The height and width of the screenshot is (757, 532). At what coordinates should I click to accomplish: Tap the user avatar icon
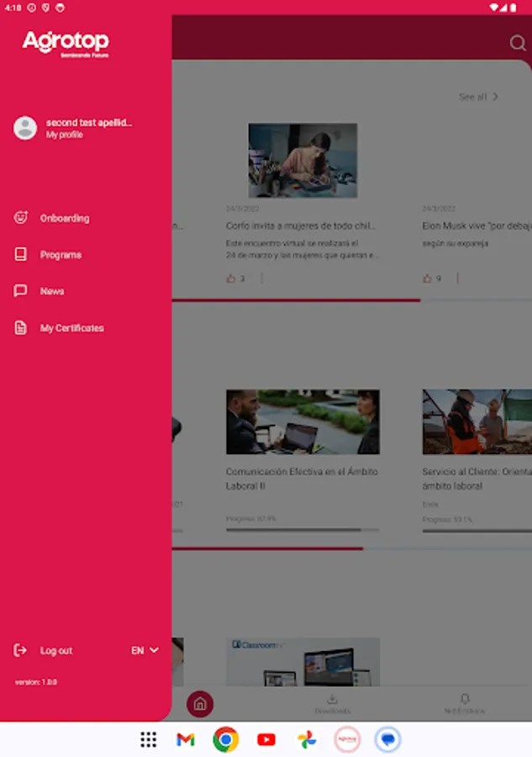25,128
